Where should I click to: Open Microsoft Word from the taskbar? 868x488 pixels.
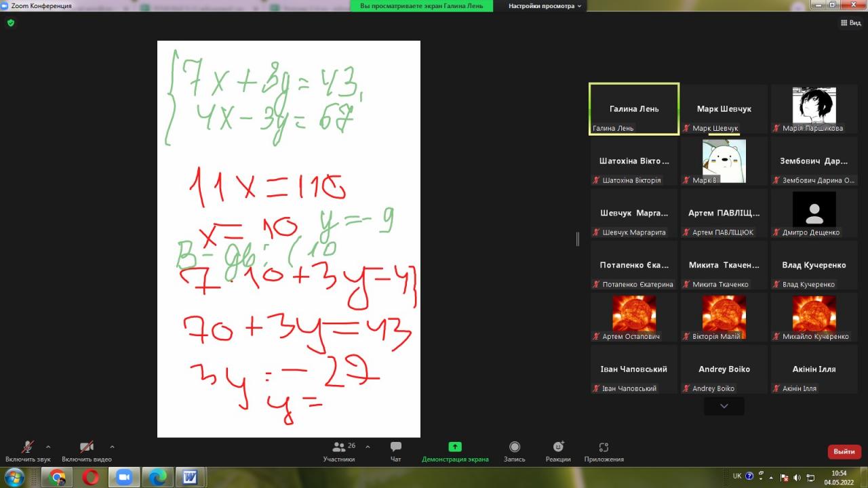(x=190, y=478)
